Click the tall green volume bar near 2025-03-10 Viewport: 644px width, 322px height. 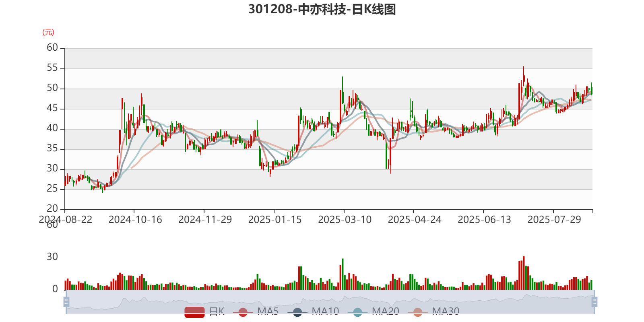(x=343, y=274)
